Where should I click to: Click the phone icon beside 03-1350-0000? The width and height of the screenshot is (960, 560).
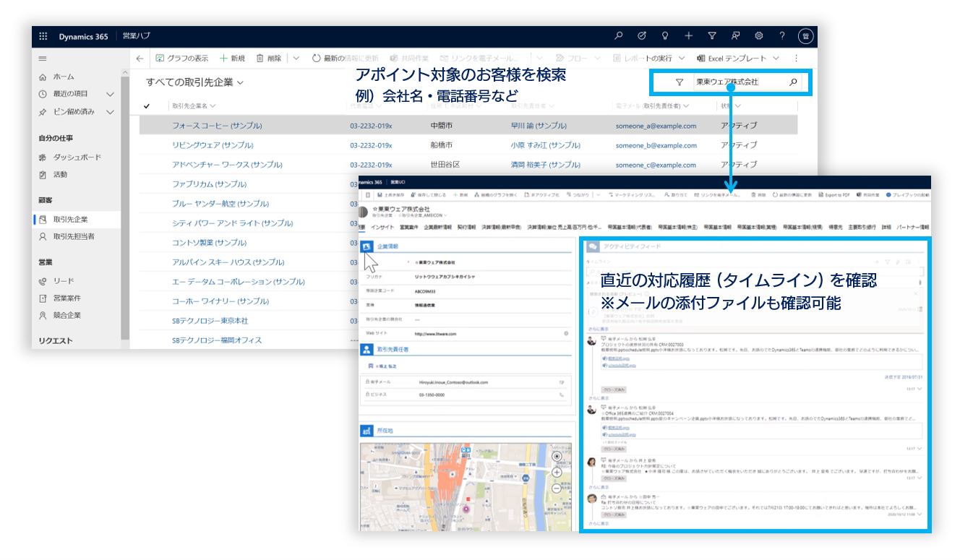pyautogui.click(x=561, y=395)
